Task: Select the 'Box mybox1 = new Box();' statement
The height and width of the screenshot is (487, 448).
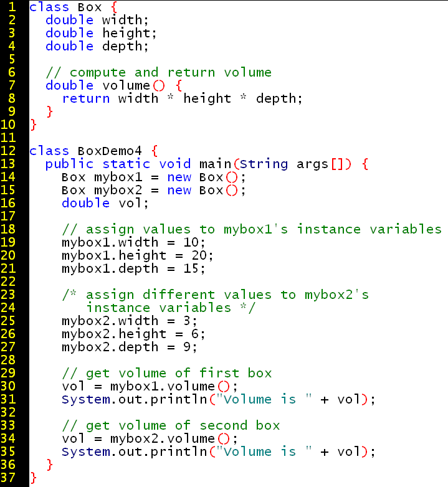Action: coord(154,177)
